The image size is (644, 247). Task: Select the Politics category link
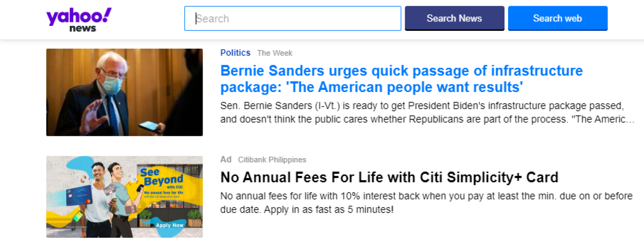pos(235,53)
